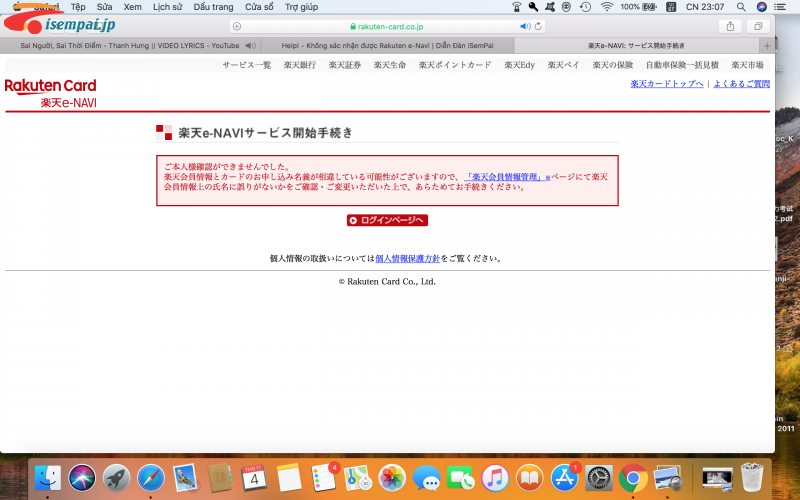Click the 楽天の保険 header link
Image resolution: width=800 pixels, height=500 pixels.
(612, 65)
